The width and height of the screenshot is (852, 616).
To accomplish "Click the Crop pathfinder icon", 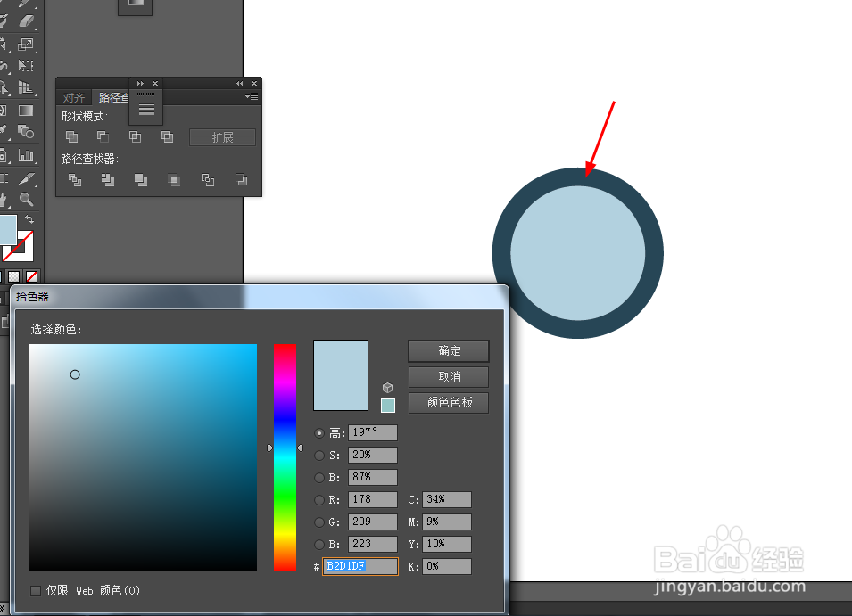I will click(174, 180).
